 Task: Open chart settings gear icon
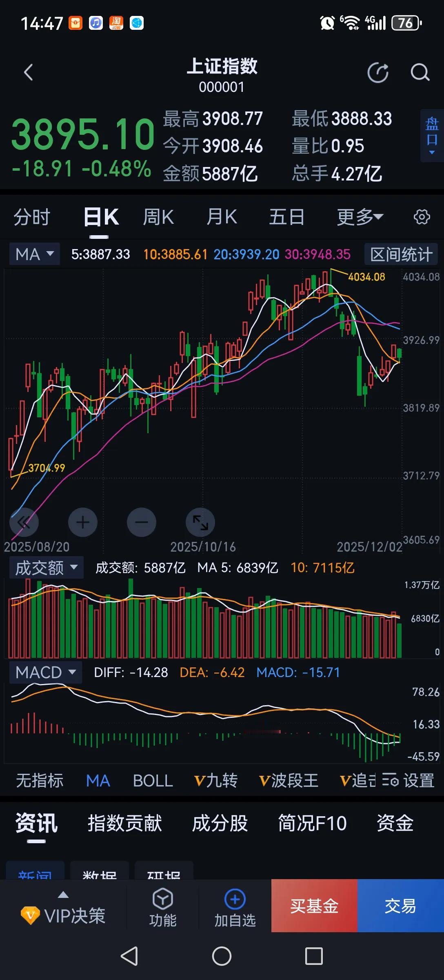pyautogui.click(x=422, y=217)
